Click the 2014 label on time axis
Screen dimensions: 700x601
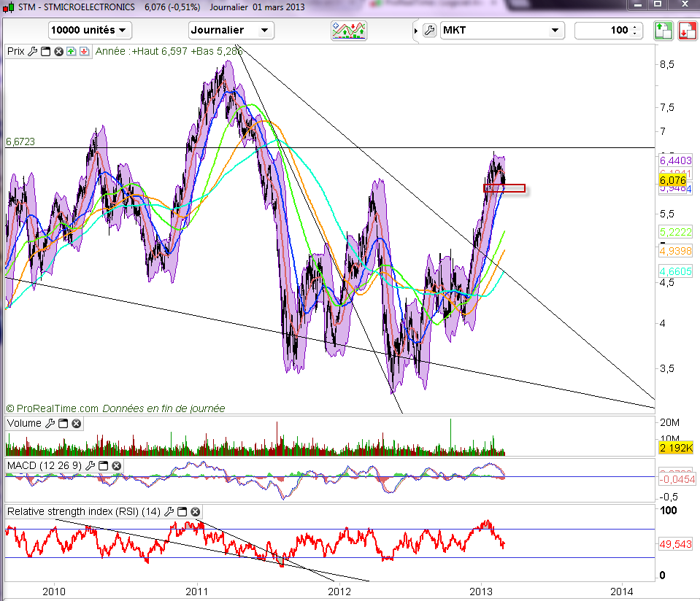click(x=622, y=592)
